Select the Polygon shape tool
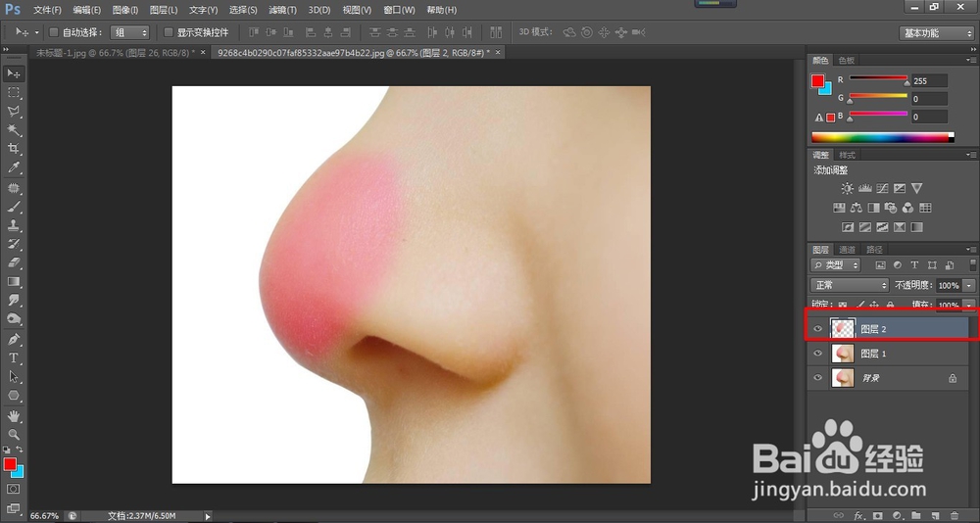The image size is (980, 523). click(14, 396)
